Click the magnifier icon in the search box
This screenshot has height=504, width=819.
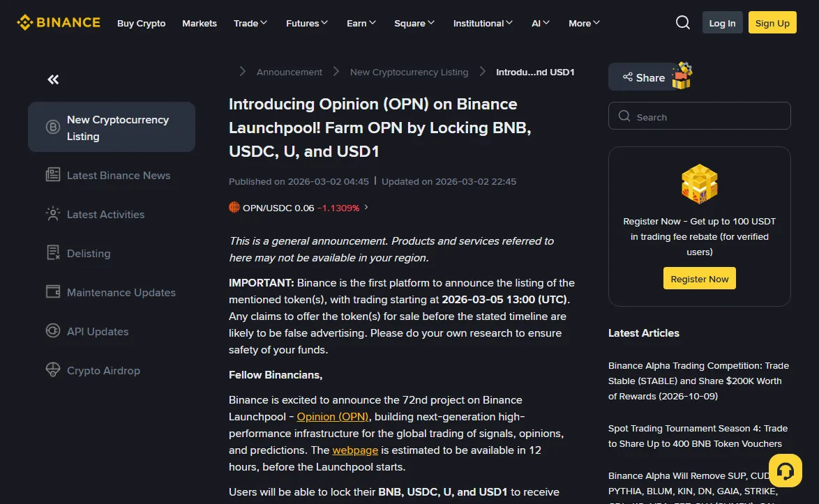(x=624, y=116)
